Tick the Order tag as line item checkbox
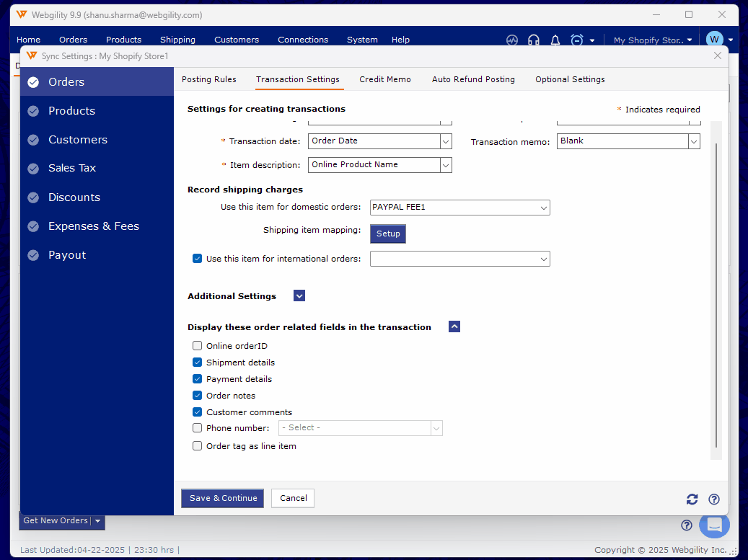Screen dimensions: 748x560 coord(198,446)
